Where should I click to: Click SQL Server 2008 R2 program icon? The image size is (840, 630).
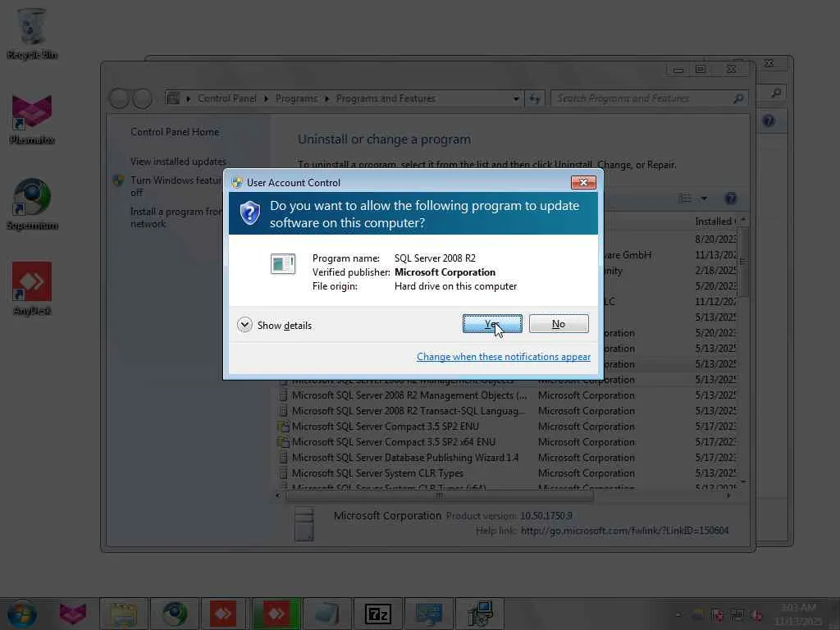click(283, 263)
